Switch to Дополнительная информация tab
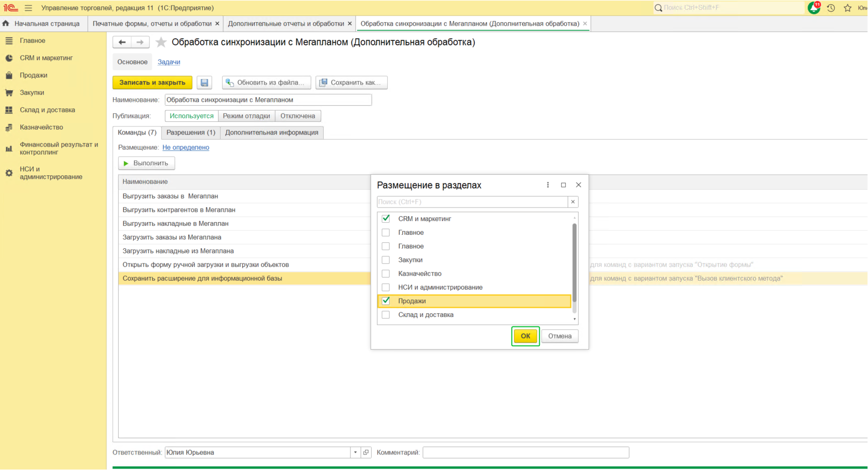 coord(272,132)
